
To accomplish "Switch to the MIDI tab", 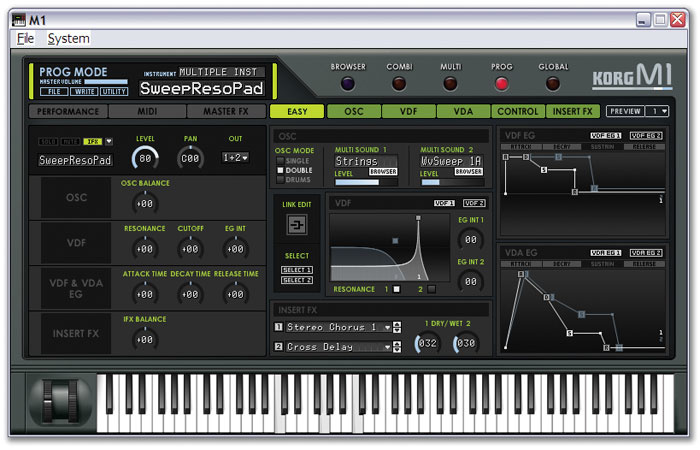I will tap(147, 112).
